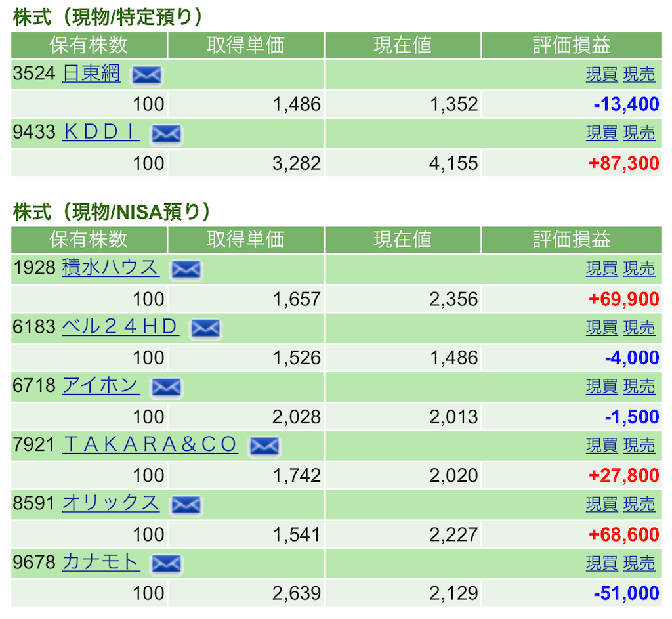Open the 積水ハウス stock page
Screen dimensions: 672x619
click(111, 268)
